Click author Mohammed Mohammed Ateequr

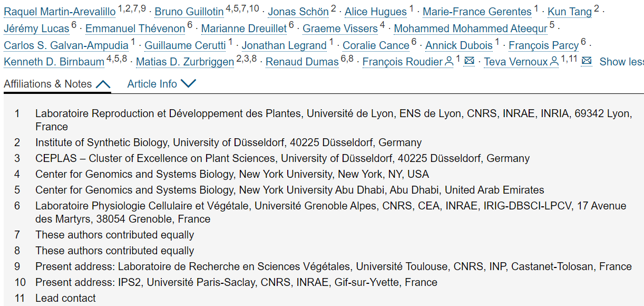pyautogui.click(x=471, y=28)
